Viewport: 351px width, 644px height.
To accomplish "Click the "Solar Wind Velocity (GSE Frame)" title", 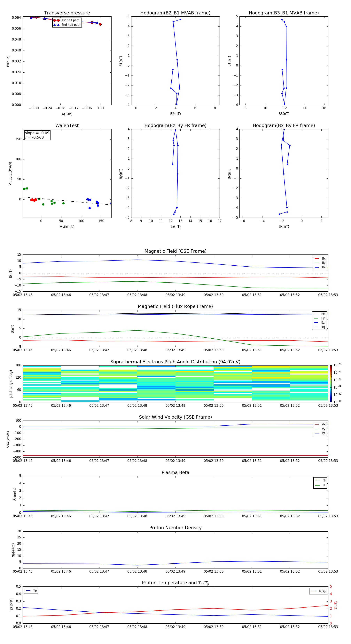I will pos(175,417).
